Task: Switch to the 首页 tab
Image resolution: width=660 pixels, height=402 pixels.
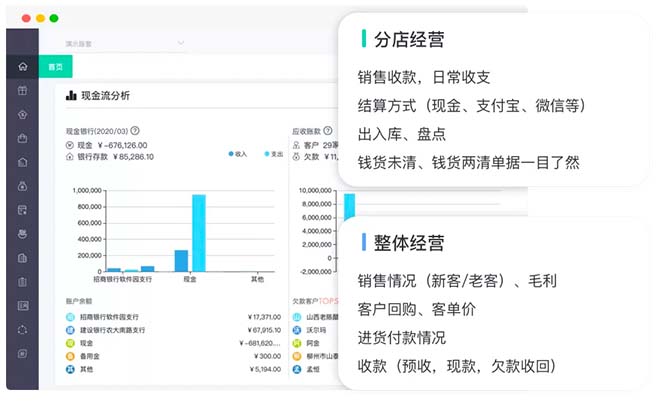Action: (x=56, y=67)
